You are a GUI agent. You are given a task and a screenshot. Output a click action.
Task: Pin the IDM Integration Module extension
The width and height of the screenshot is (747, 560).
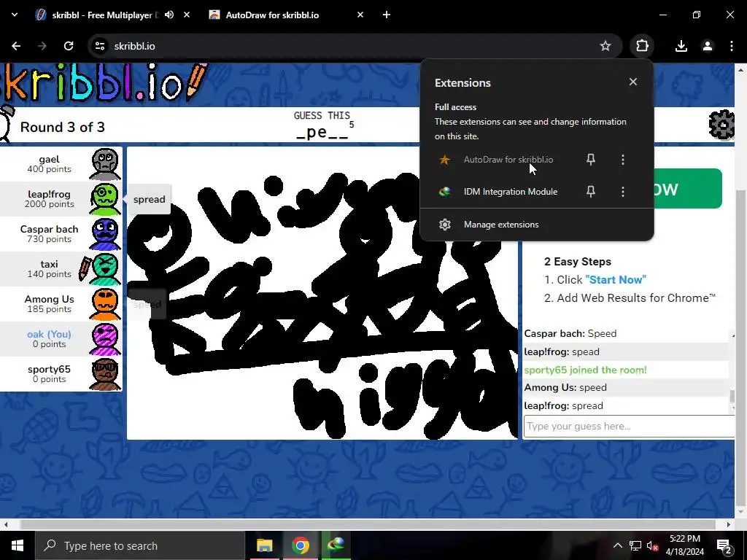point(591,192)
